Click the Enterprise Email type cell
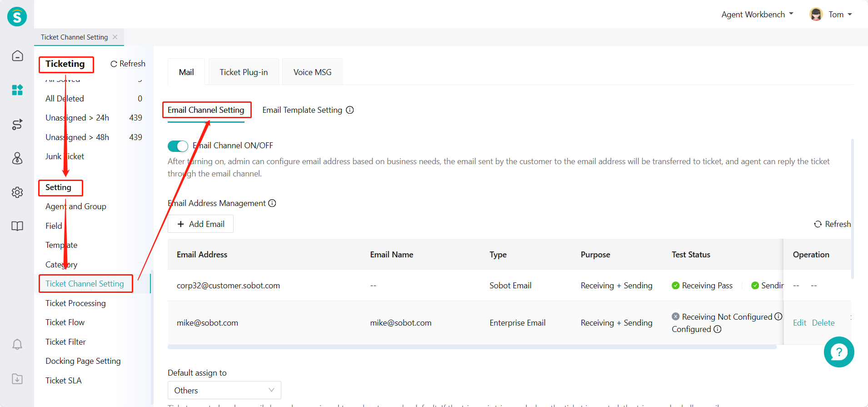The width and height of the screenshot is (868, 407). [x=517, y=323]
